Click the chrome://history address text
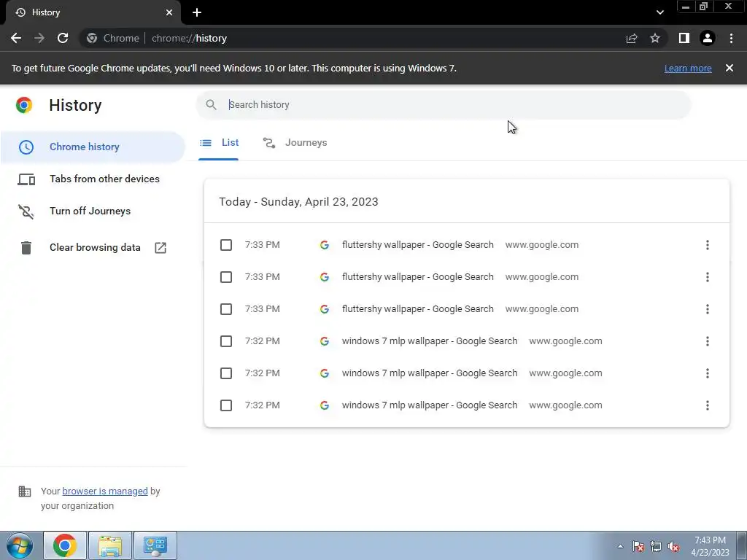The image size is (747, 560). (189, 38)
